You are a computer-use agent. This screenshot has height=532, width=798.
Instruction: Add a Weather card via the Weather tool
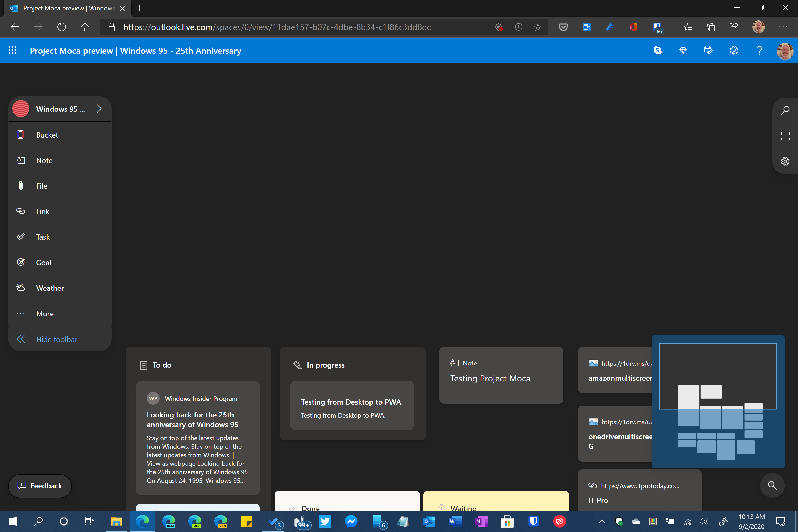(49, 288)
